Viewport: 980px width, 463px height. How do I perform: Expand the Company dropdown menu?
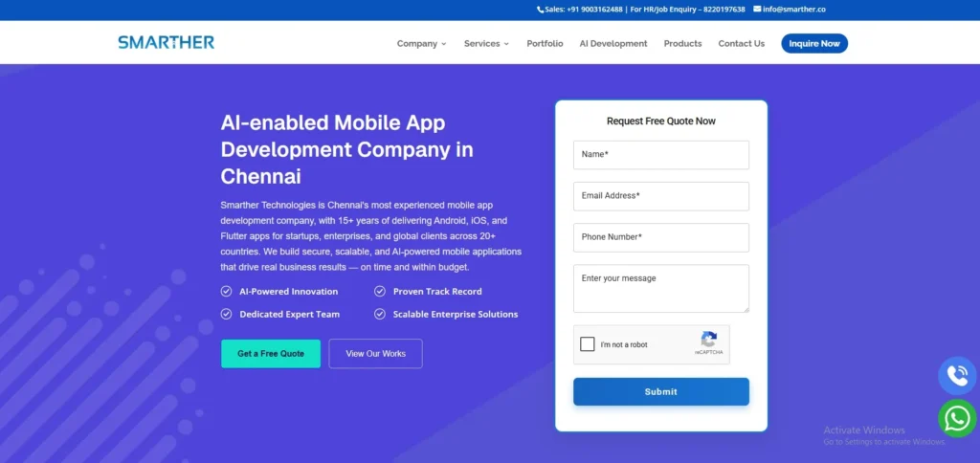tap(422, 44)
